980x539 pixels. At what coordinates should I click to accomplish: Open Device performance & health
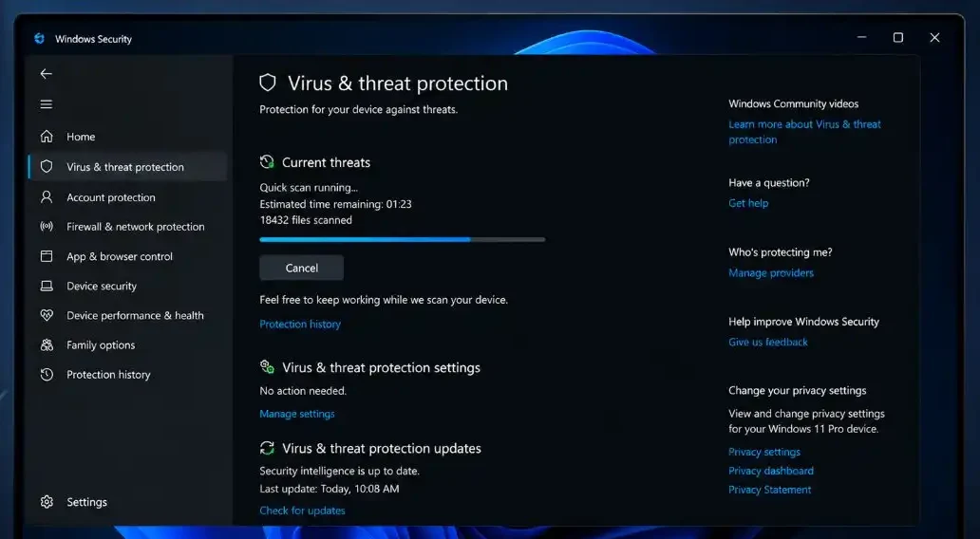pyautogui.click(x=128, y=315)
